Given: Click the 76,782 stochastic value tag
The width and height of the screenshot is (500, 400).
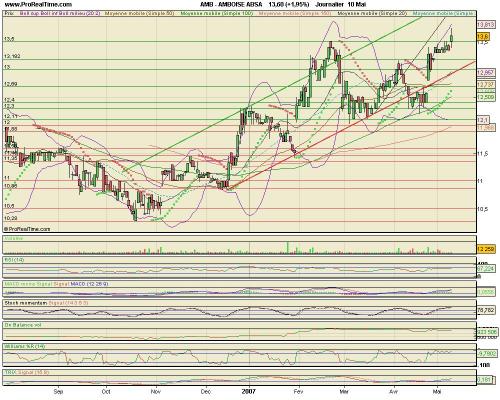Looking at the screenshot, I should [x=486, y=310].
